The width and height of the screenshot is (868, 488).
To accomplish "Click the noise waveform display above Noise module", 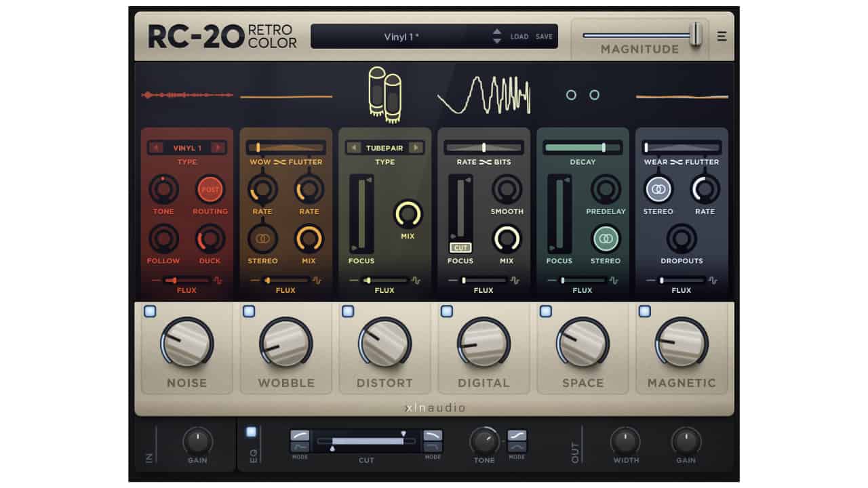I will 187,95.
